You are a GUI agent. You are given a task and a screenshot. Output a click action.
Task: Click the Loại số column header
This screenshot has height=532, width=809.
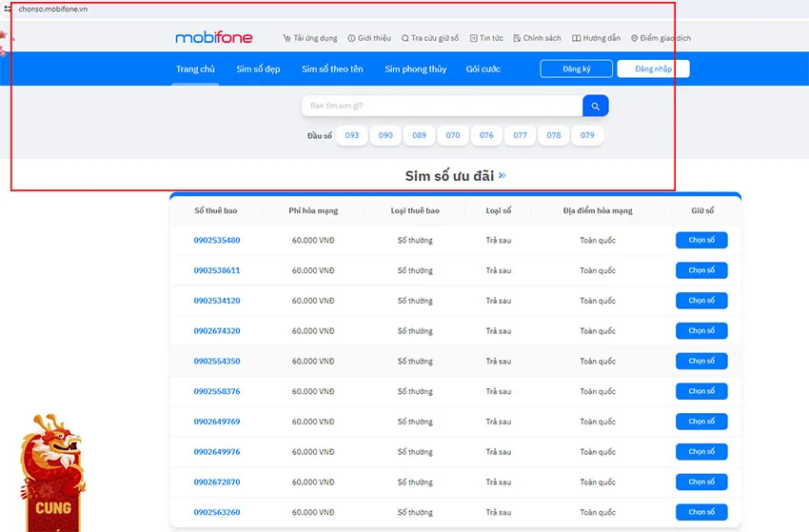tap(499, 210)
